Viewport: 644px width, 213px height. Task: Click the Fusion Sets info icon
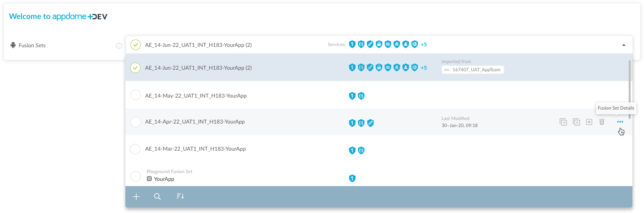119,46
